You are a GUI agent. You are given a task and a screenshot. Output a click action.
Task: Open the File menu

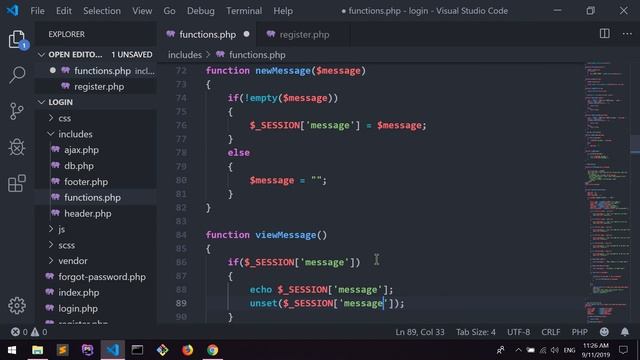37,11
